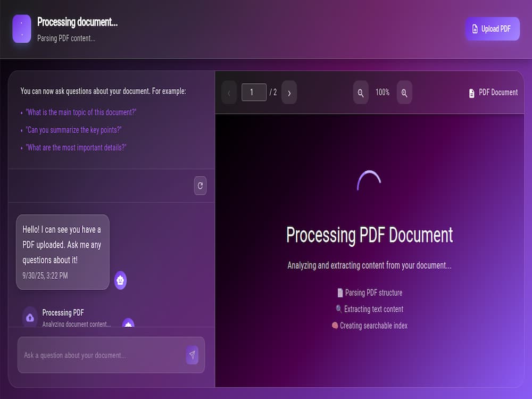This screenshot has width=532, height=399.
Task: Click the Creating searchable index step
Action: tap(373, 326)
